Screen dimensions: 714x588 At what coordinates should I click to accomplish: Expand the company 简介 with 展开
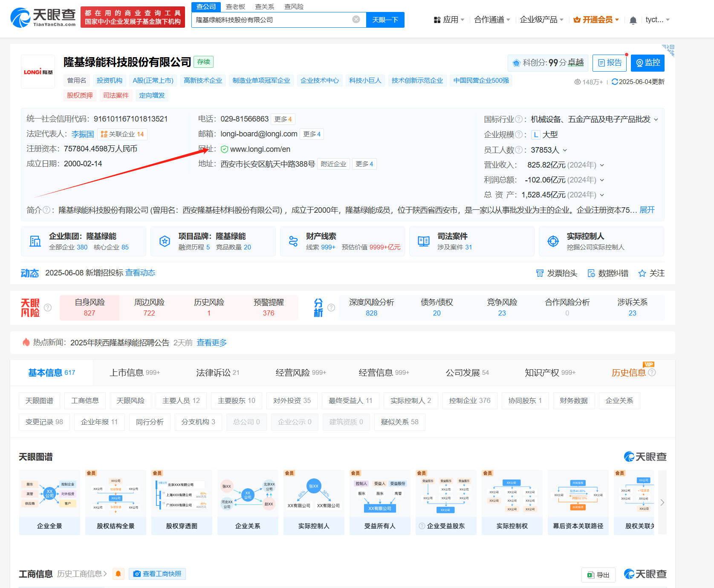(x=647, y=210)
